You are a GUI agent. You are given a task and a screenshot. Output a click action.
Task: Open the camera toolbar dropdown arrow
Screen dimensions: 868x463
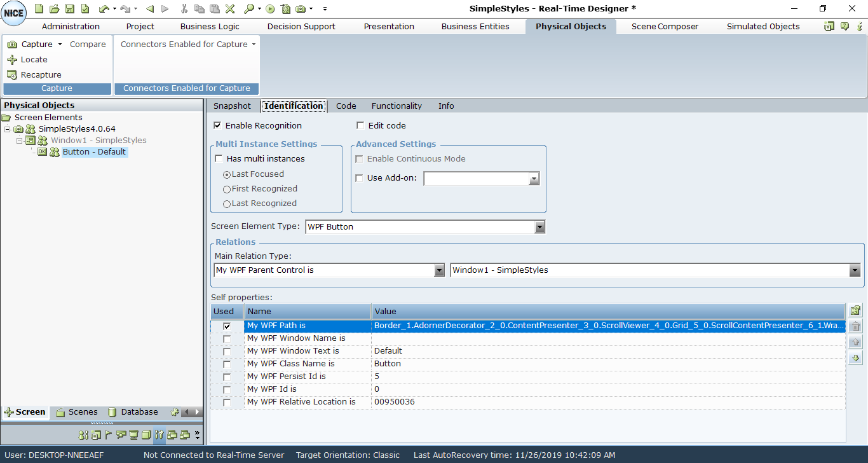(x=311, y=9)
